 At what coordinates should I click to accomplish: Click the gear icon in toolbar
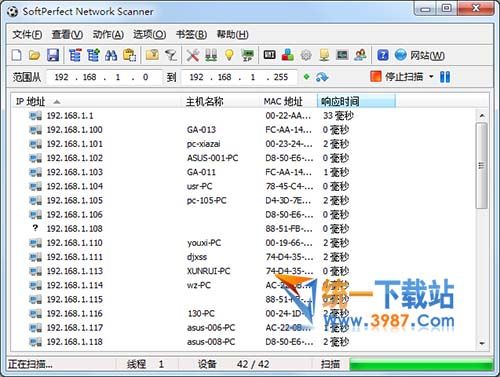coord(306,55)
